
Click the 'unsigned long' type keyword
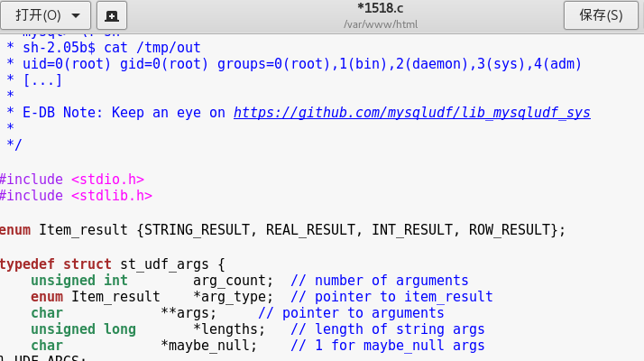click(x=83, y=329)
